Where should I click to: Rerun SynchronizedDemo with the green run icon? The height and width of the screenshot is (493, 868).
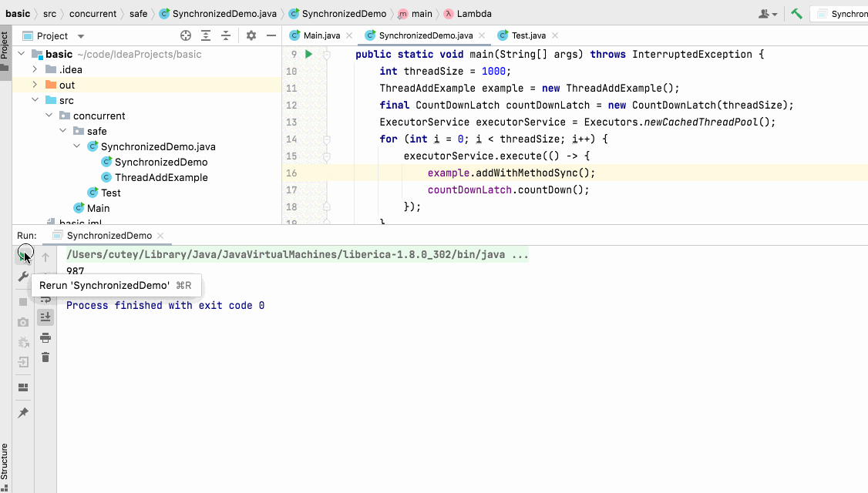click(x=22, y=255)
